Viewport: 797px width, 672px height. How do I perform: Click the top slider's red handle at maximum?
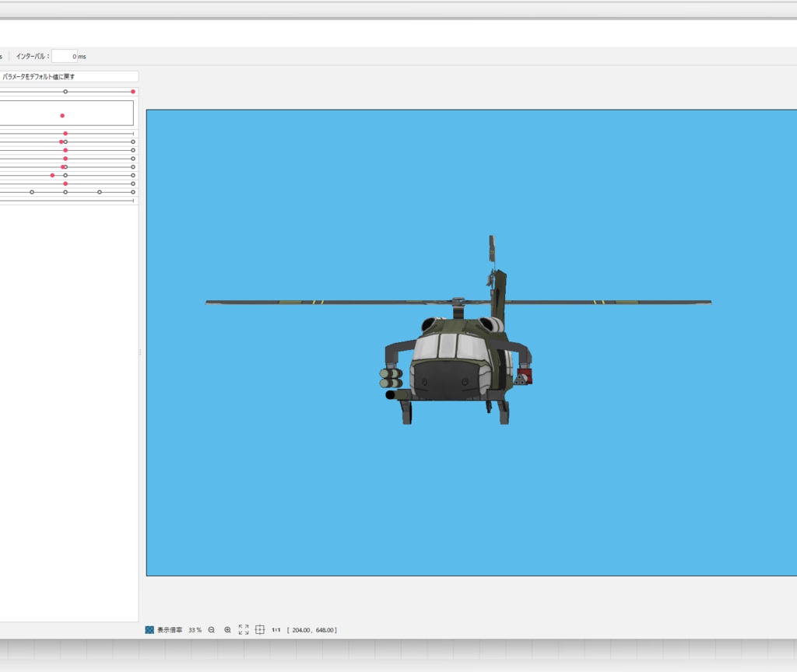tap(133, 92)
